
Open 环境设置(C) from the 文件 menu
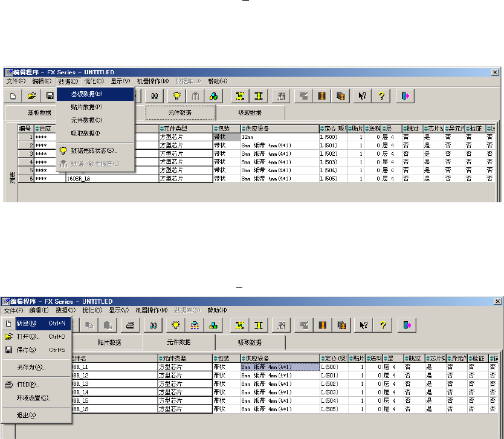[36, 398]
